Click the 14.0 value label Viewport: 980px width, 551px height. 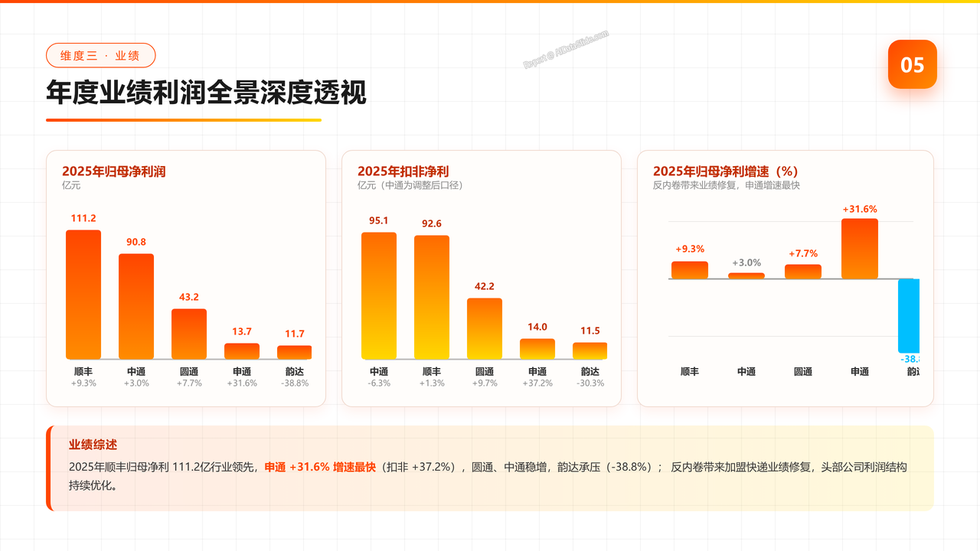(537, 327)
